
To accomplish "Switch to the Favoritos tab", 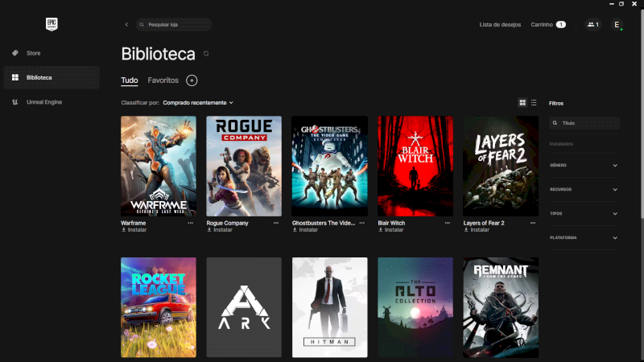I will pyautogui.click(x=163, y=80).
